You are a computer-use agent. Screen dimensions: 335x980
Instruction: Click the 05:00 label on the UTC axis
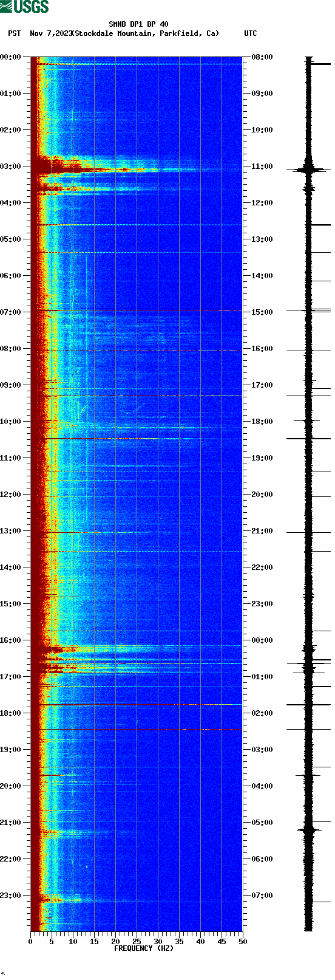coord(262,823)
